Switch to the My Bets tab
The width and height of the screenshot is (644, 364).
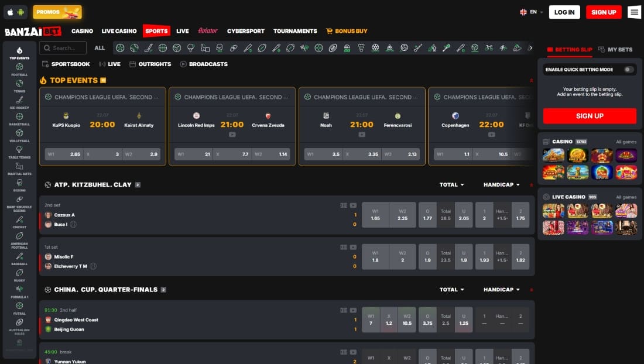[x=615, y=50]
